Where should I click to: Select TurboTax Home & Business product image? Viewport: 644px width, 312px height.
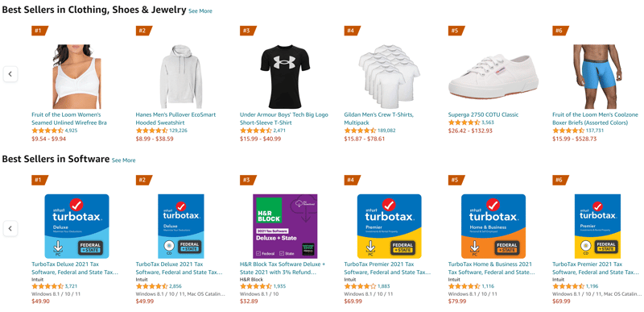tap(493, 226)
